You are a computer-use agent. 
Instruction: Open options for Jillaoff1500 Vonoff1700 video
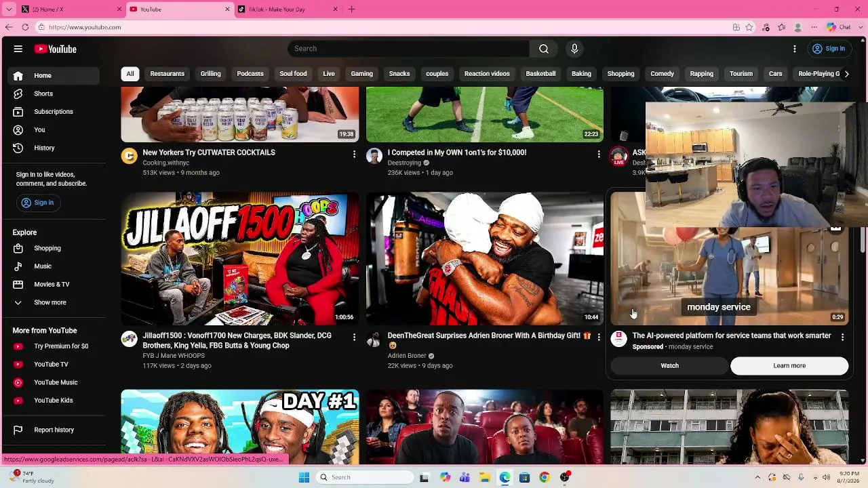coord(354,337)
